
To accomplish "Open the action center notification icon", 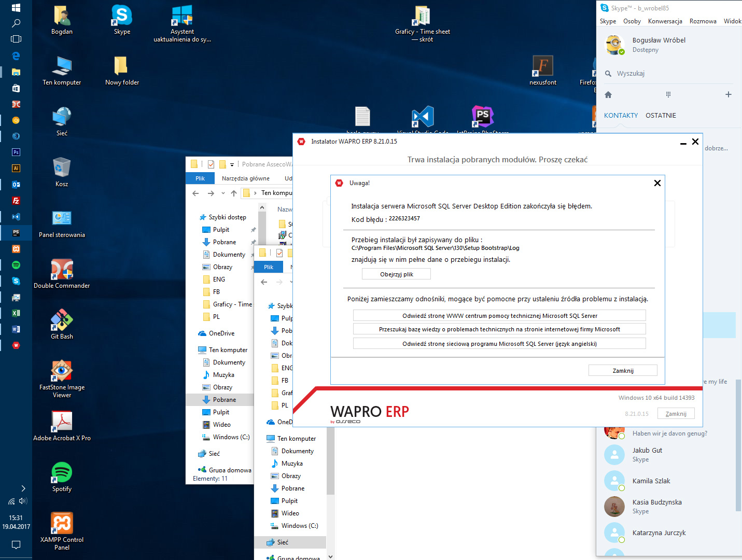I will 16,544.
